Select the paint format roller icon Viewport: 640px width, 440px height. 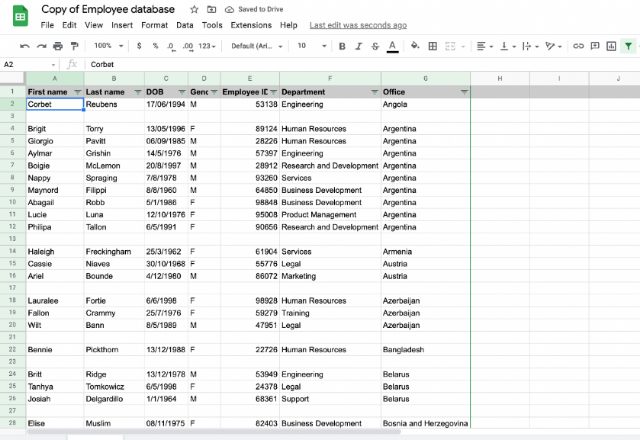[74, 46]
